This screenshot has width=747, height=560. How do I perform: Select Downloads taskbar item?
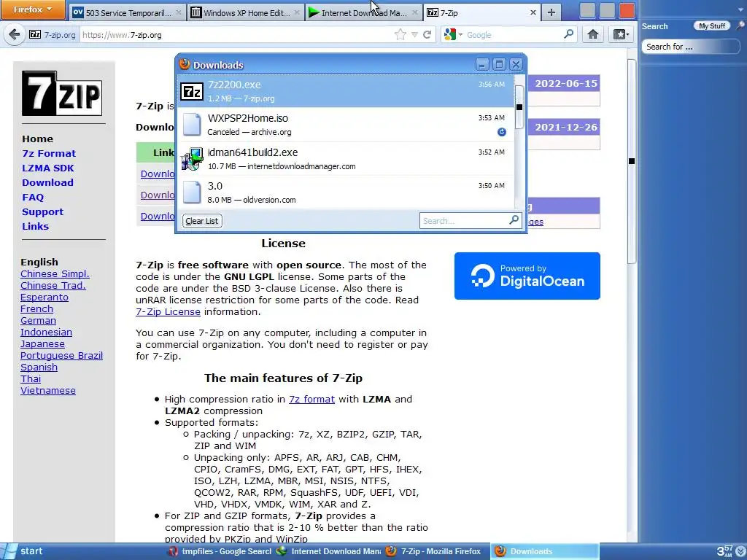pyautogui.click(x=544, y=551)
